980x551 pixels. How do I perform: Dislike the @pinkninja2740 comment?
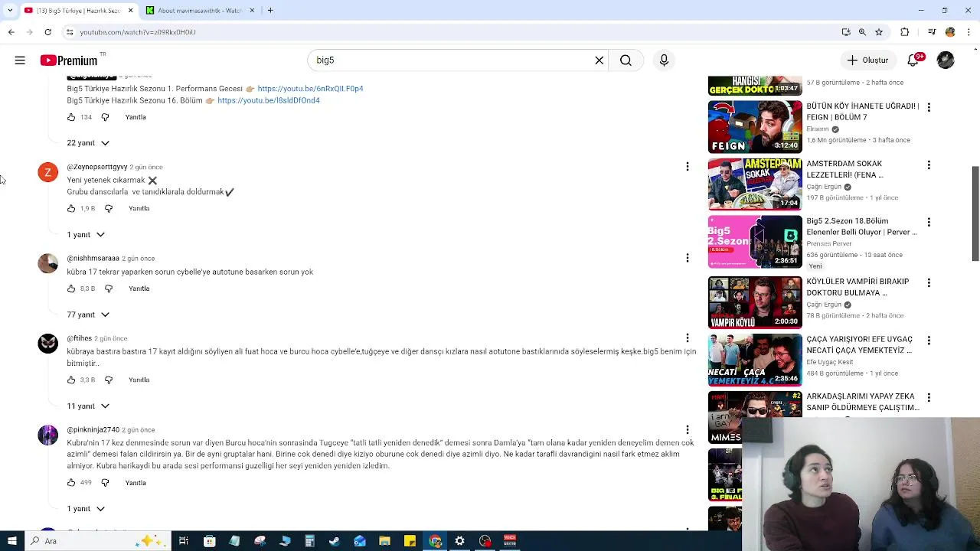point(105,483)
